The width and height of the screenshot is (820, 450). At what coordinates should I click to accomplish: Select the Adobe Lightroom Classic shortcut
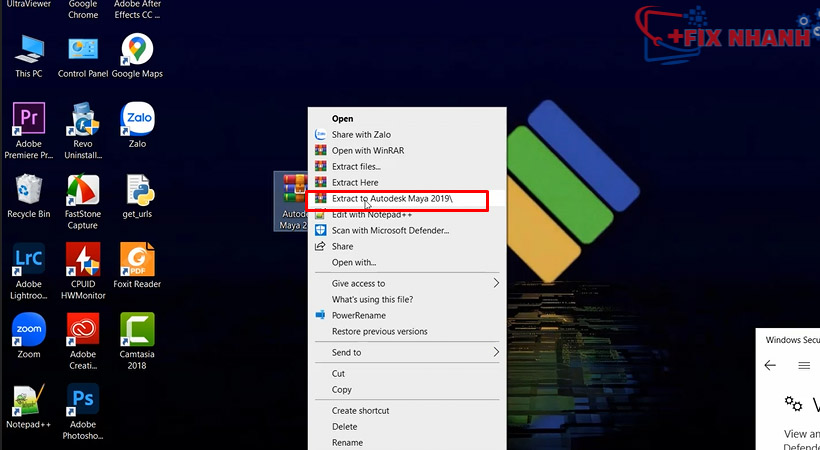[29, 272]
